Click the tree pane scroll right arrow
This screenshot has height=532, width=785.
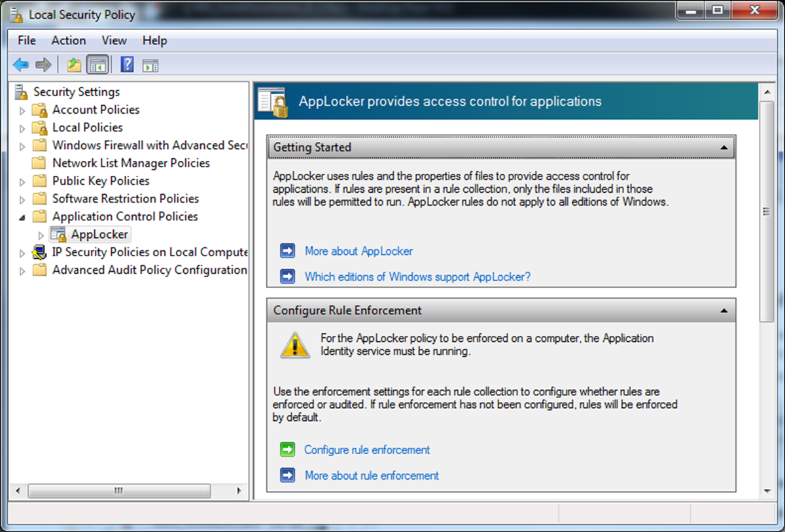(240, 490)
